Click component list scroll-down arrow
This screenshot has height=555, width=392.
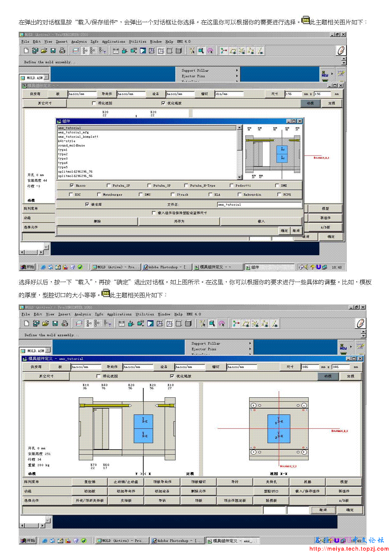coord(239,177)
